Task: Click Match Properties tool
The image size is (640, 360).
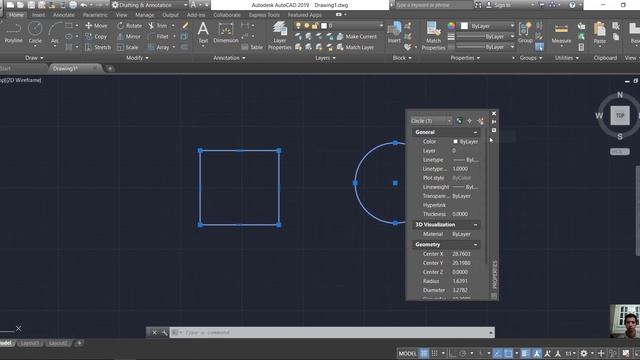Action: coord(433,36)
